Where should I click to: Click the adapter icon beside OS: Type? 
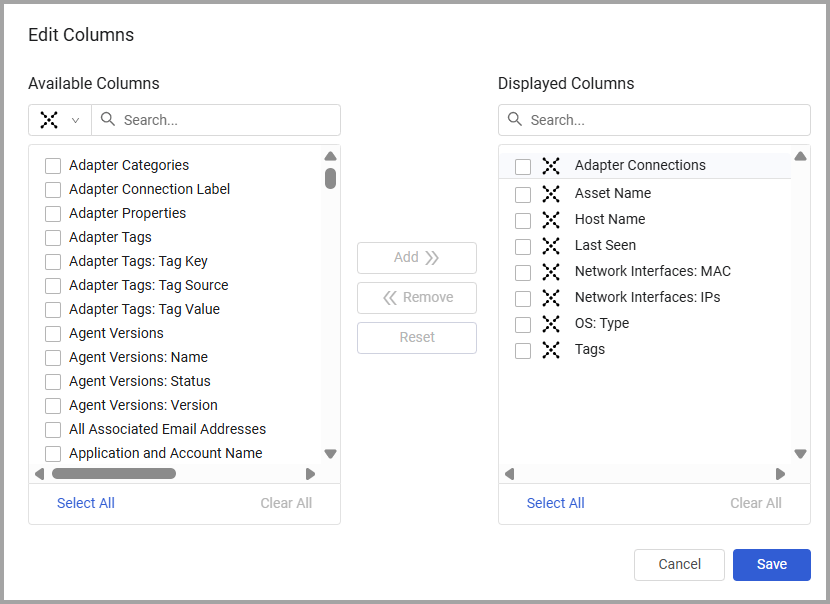550,324
